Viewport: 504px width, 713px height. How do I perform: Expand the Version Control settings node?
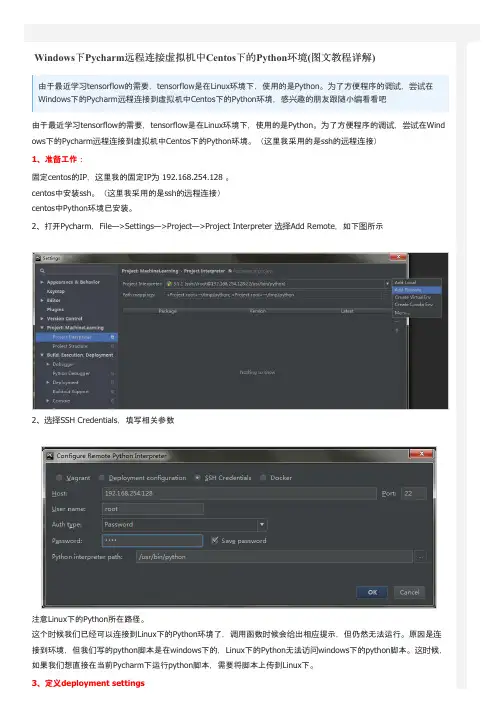(x=42, y=318)
